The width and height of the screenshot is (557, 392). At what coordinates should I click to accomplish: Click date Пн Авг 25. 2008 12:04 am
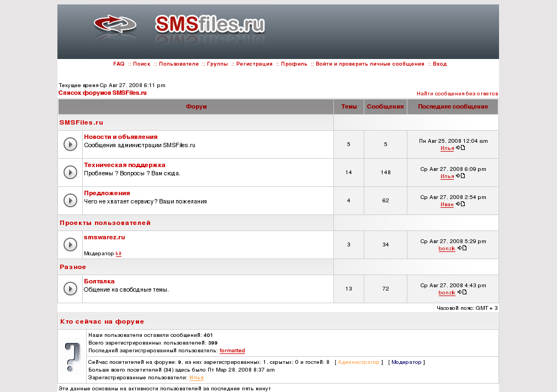(453, 141)
